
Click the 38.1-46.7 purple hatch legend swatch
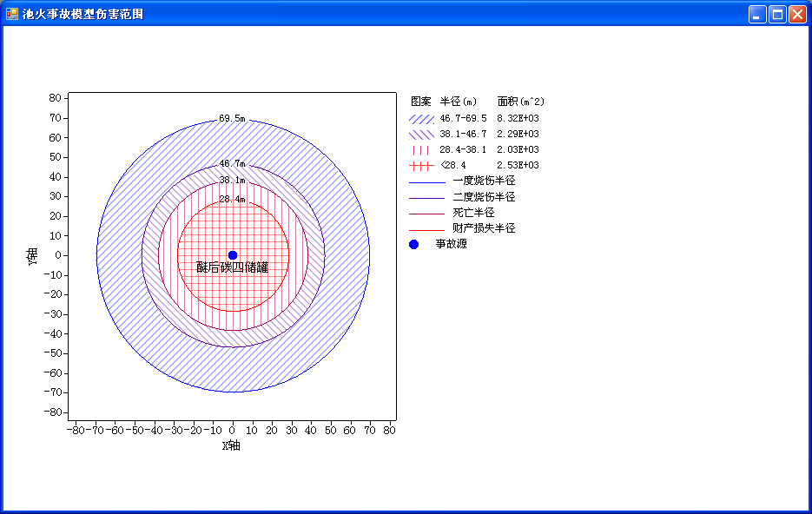[421, 135]
